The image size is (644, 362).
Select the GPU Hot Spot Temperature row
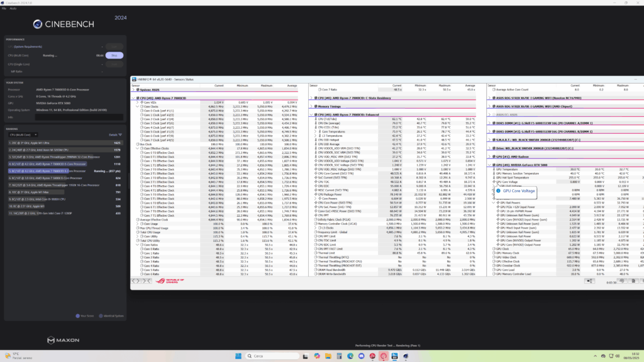pyautogui.click(x=565, y=178)
